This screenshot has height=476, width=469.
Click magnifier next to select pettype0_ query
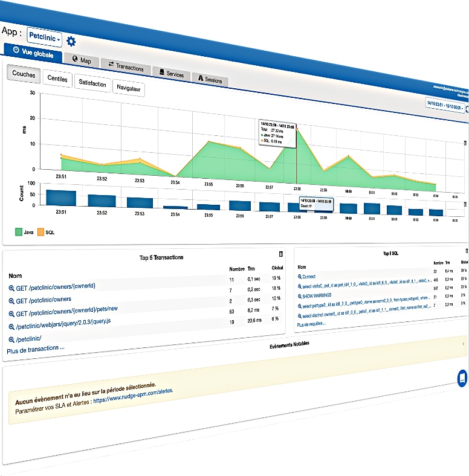tap(300, 306)
